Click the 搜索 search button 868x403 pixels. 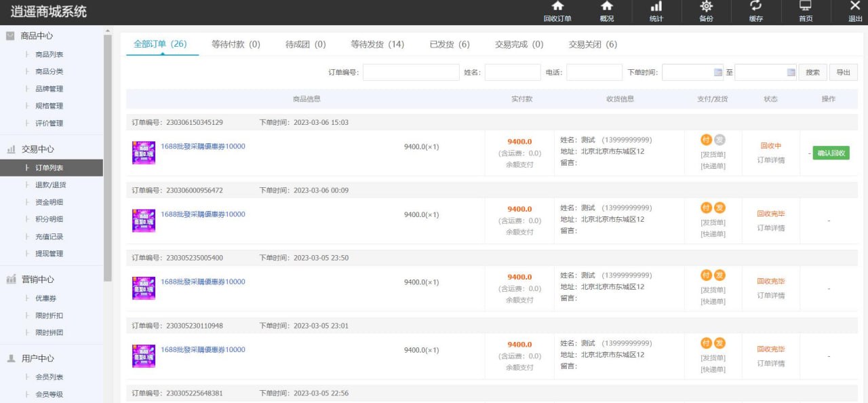coord(812,73)
